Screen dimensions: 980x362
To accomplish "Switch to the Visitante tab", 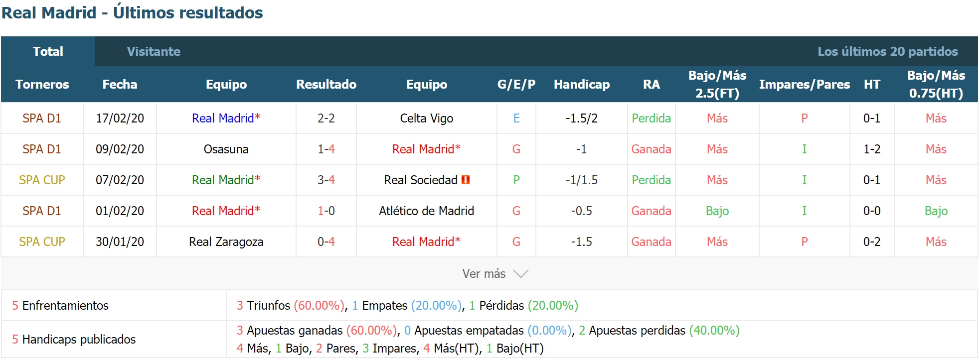I will tap(154, 51).
